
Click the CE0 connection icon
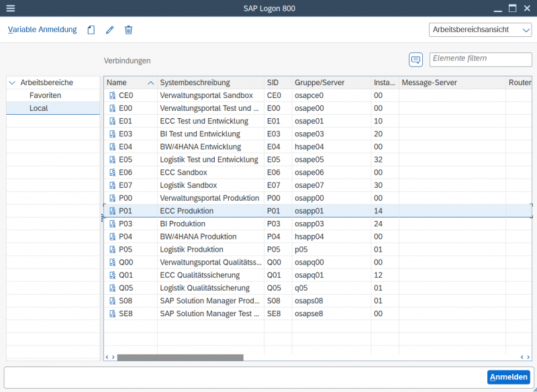tap(112, 95)
